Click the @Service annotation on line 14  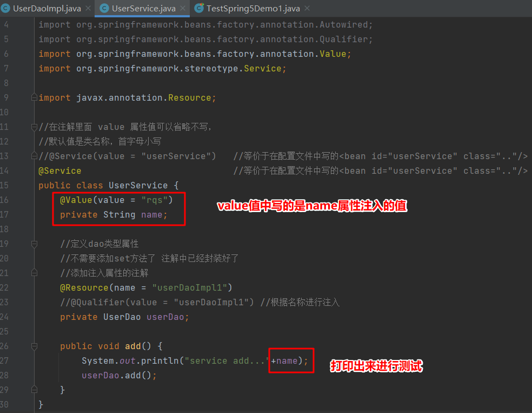59,171
